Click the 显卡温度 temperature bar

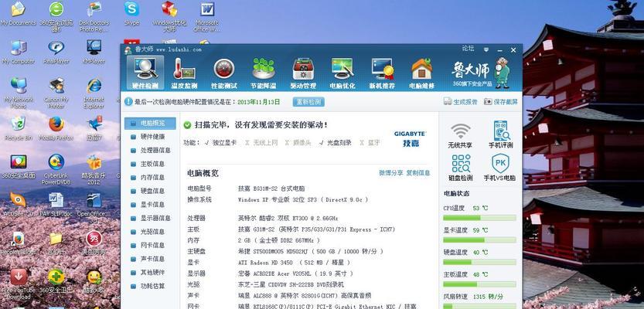pos(479,240)
